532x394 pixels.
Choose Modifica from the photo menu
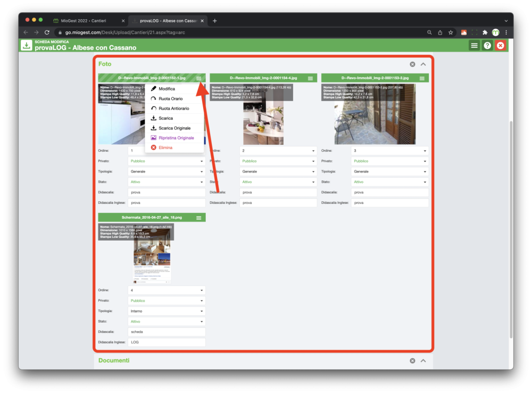point(174,88)
